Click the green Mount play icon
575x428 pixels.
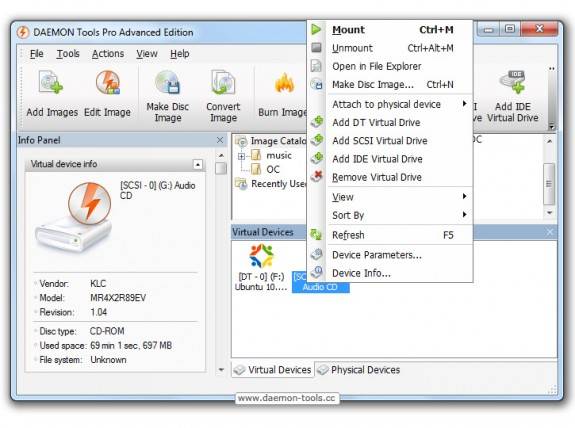(316, 30)
